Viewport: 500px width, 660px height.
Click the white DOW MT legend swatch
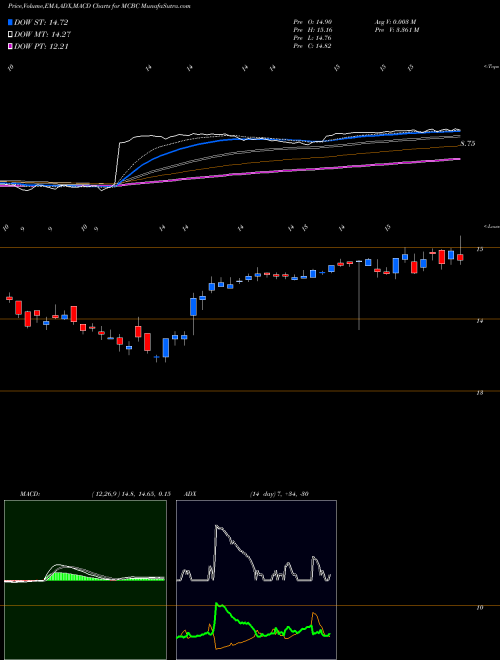(x=10, y=35)
